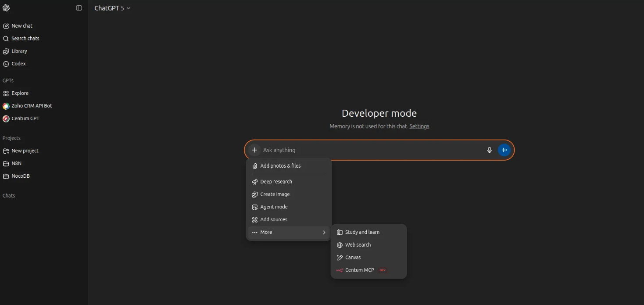Click the Chats section header
The image size is (644, 305).
tap(9, 196)
